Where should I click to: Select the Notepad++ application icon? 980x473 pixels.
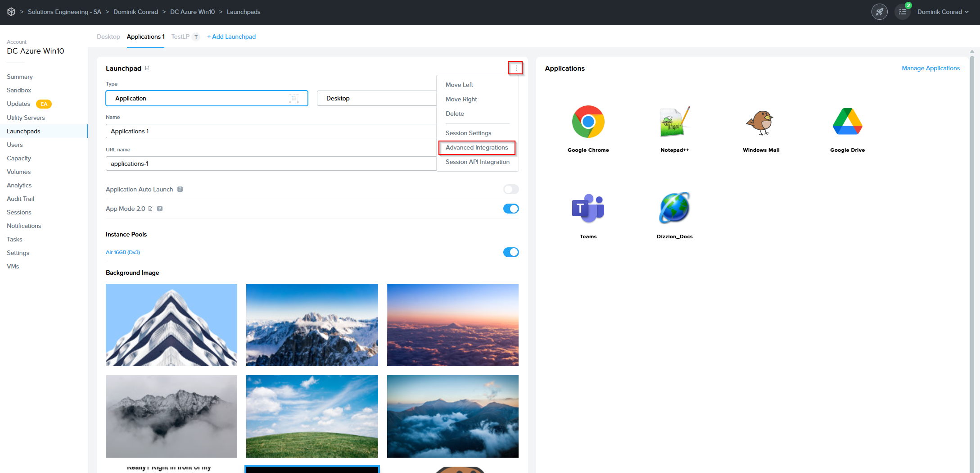click(x=674, y=122)
